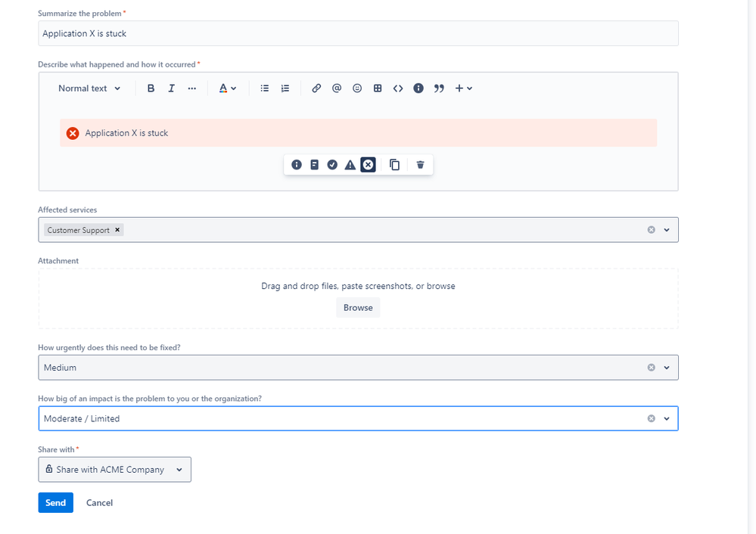
Task: Open the Normal text style dropdown
Action: 89,88
